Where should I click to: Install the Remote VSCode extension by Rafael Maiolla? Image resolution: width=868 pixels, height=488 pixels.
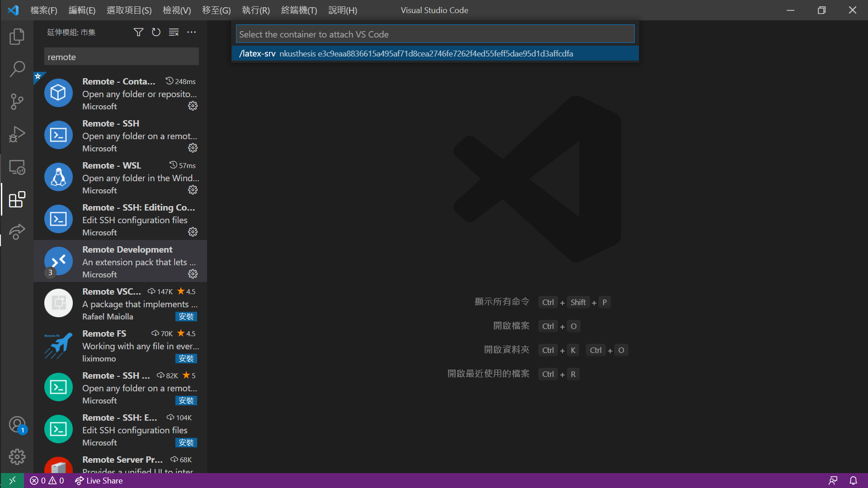[x=186, y=317]
